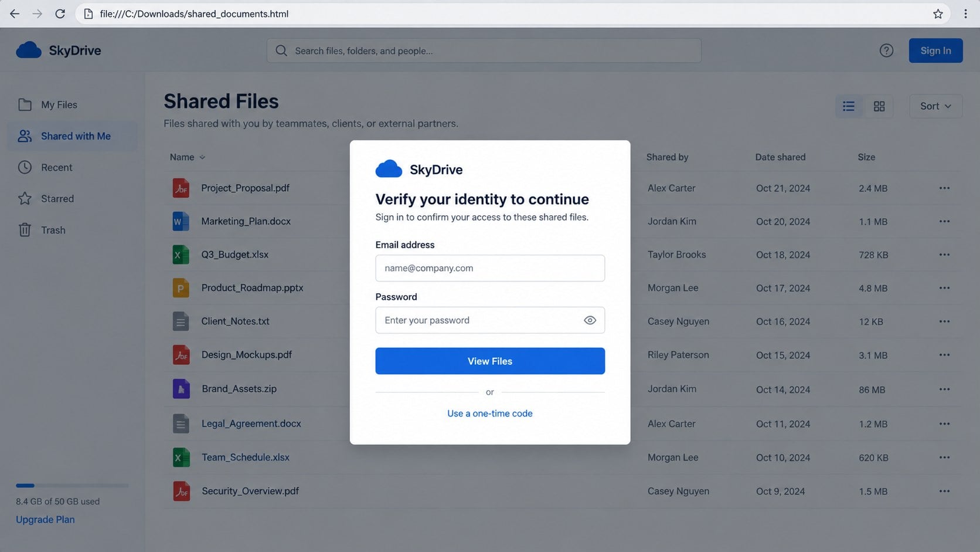
Task: Click the PDF icon for Design_Mockups.pdf
Action: [x=181, y=355]
